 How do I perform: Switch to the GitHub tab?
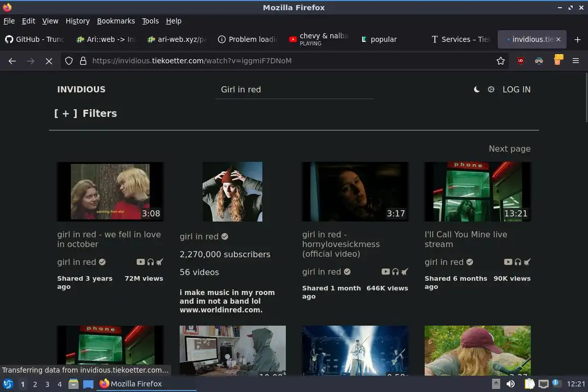click(35, 39)
